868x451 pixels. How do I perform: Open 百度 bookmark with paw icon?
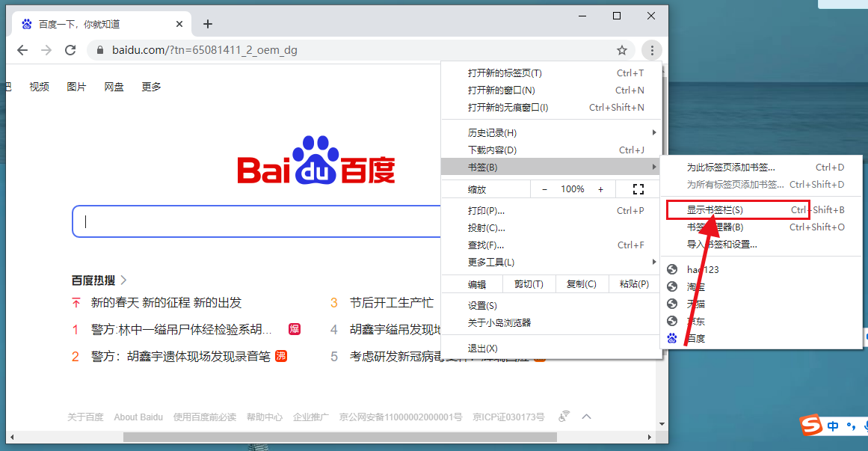coord(761,339)
